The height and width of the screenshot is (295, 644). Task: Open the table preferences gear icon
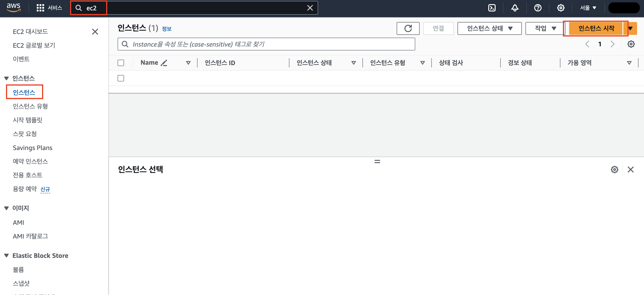click(631, 44)
